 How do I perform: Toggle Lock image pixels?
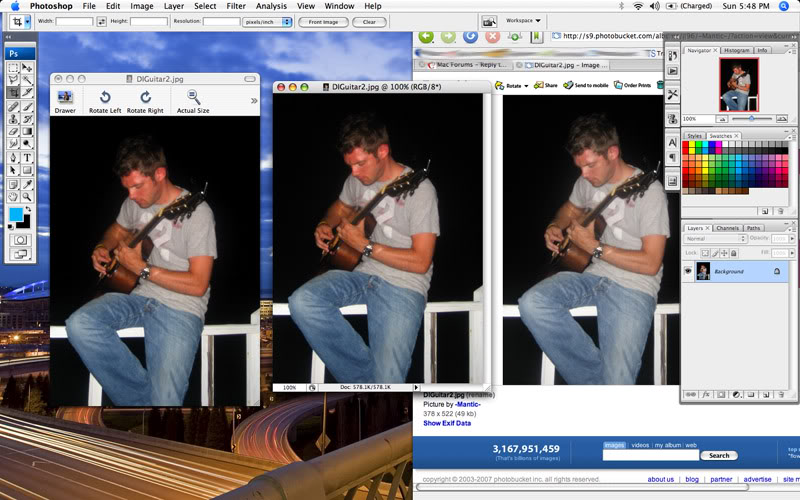pyautogui.click(x=715, y=253)
